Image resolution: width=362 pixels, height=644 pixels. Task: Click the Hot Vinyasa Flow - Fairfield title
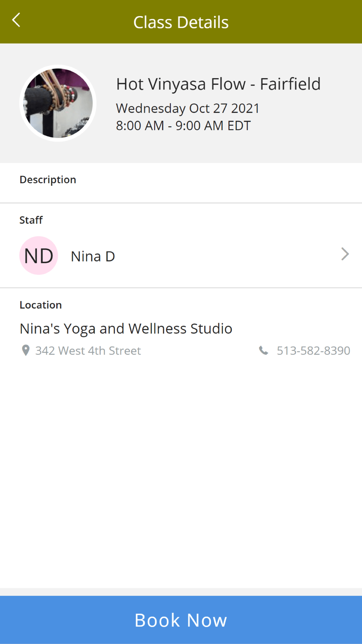(x=218, y=84)
